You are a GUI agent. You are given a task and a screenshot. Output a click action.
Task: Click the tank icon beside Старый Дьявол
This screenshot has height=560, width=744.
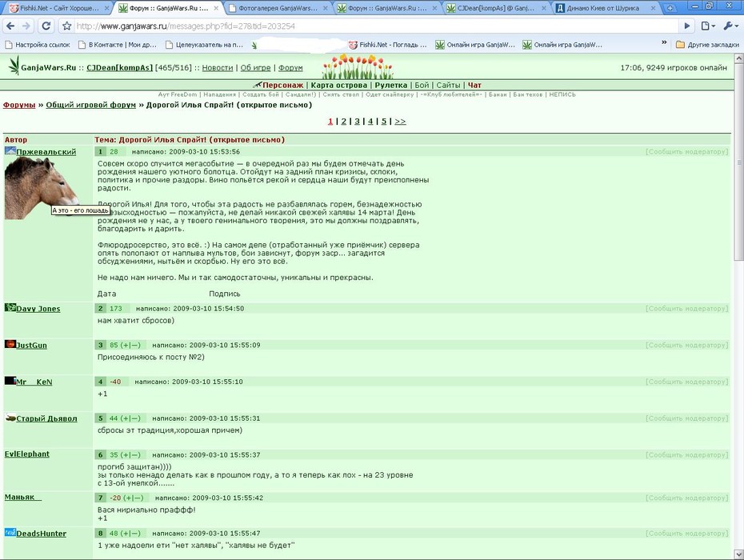click(10, 418)
